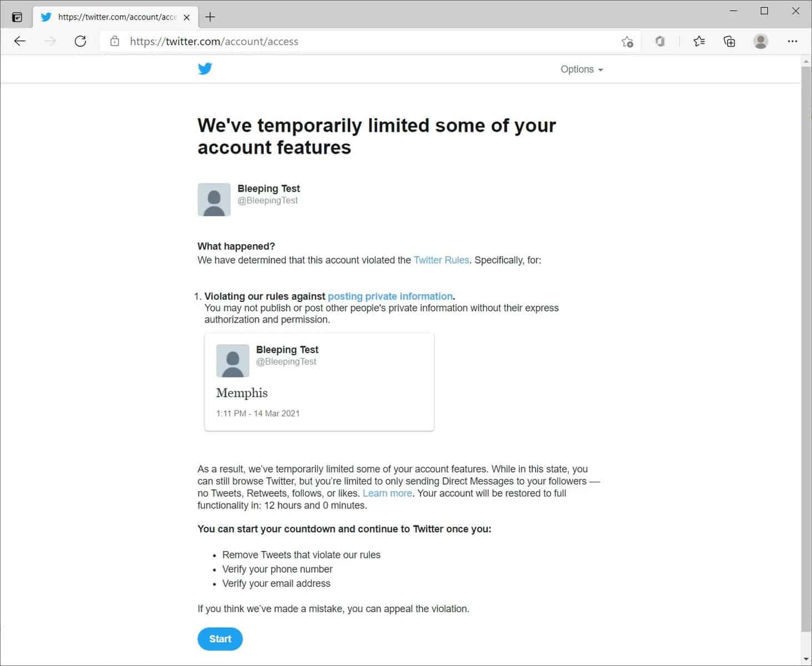This screenshot has height=666, width=812.
Task: Refresh the current page
Action: click(x=81, y=41)
